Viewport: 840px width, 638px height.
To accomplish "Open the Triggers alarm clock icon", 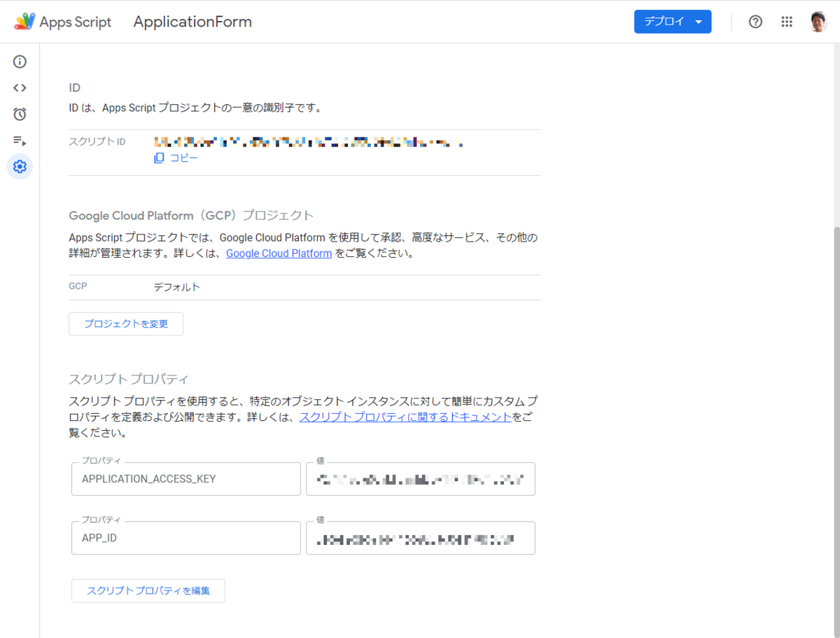I will (20, 114).
